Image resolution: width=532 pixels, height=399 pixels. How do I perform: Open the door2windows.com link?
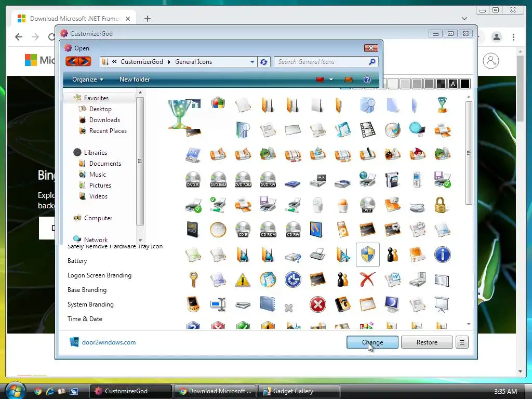(109, 342)
